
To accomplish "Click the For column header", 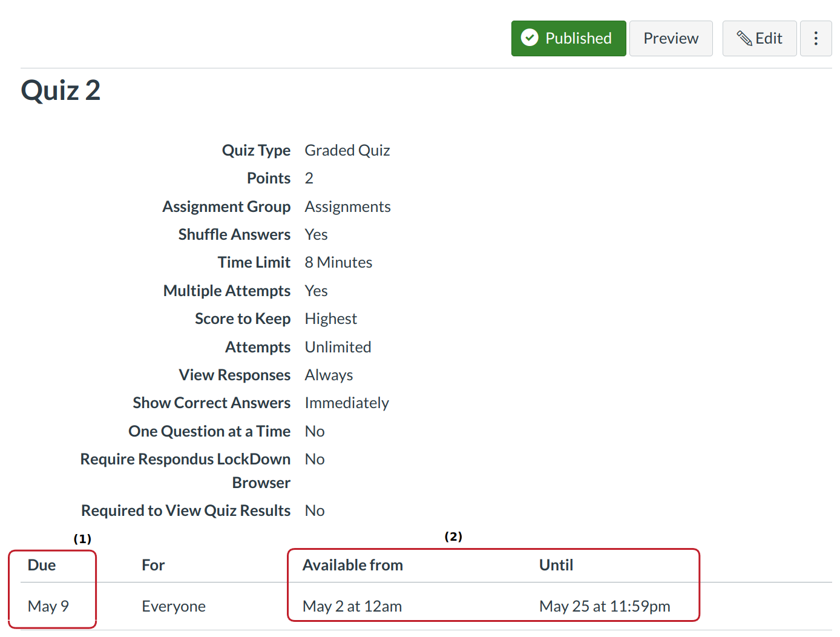I will (153, 565).
